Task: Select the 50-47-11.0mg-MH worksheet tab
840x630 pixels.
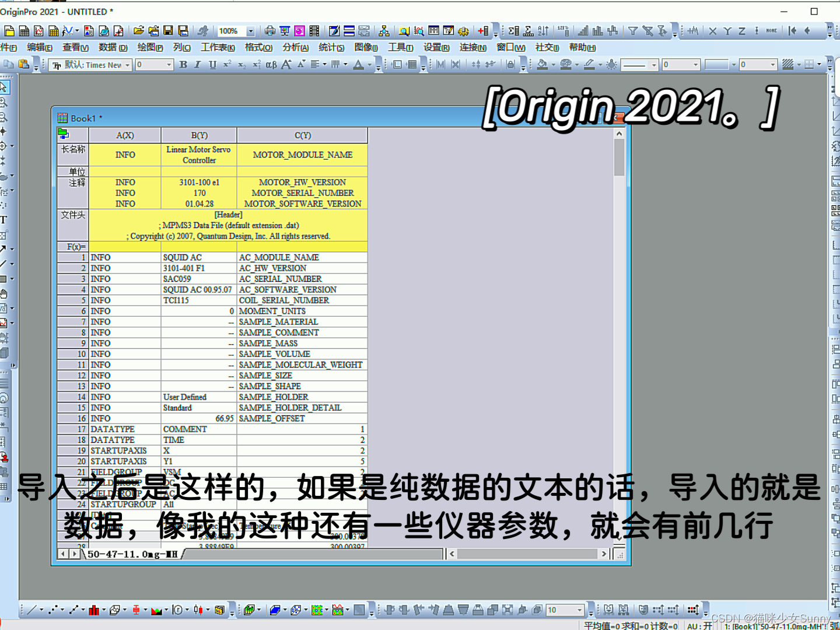Action: [132, 554]
